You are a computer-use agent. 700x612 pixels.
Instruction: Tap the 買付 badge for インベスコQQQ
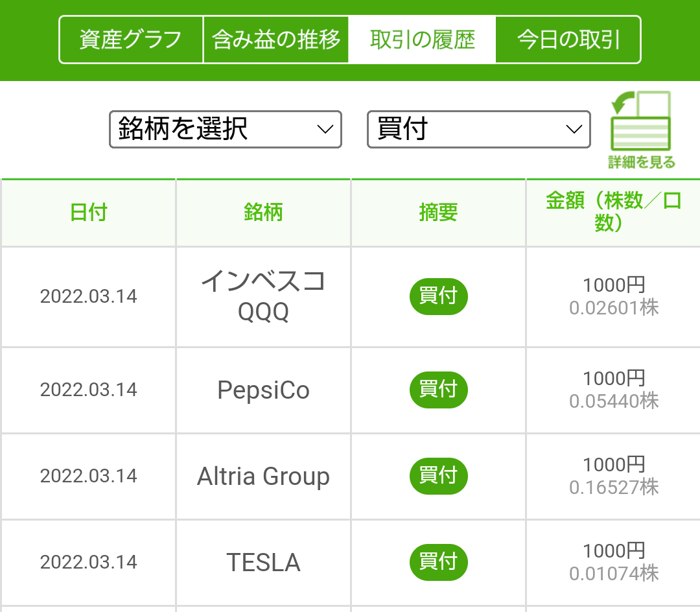438,297
